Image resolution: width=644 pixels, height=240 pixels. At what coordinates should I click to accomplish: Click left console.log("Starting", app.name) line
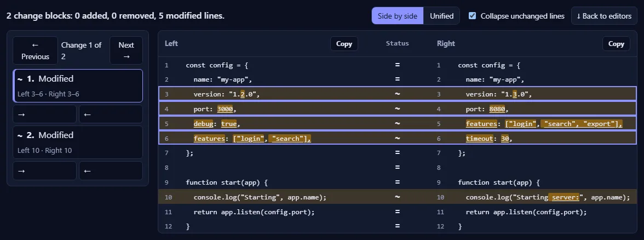260,197
